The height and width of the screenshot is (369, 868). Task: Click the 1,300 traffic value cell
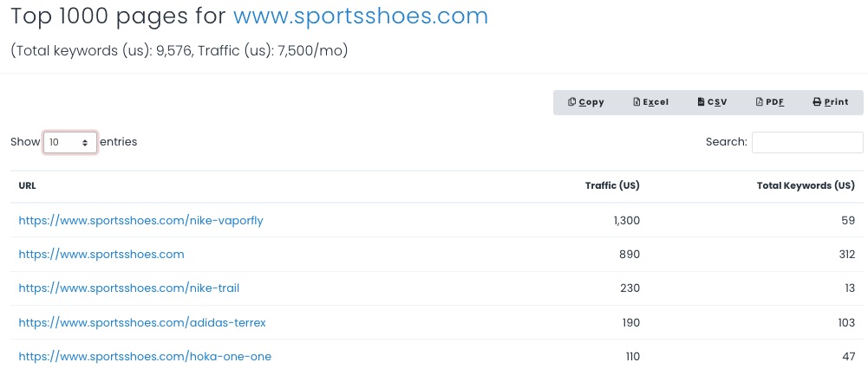[626, 221]
